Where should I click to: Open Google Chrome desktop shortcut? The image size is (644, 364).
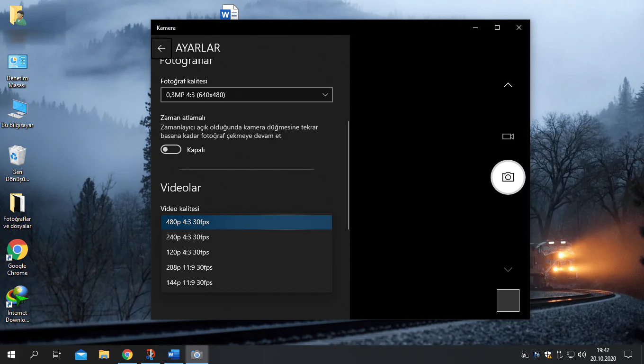pyautogui.click(x=18, y=250)
